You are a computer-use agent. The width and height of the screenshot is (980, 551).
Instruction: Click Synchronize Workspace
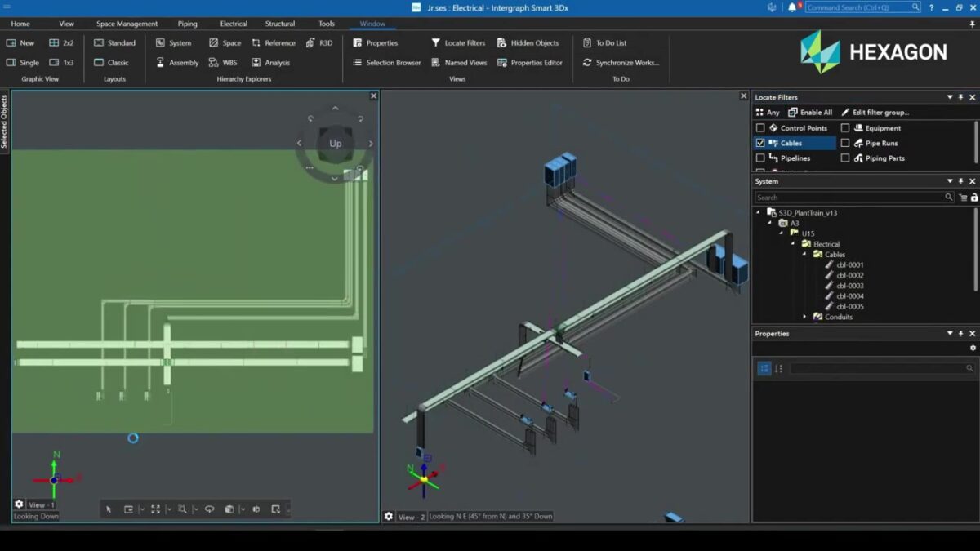pos(621,62)
